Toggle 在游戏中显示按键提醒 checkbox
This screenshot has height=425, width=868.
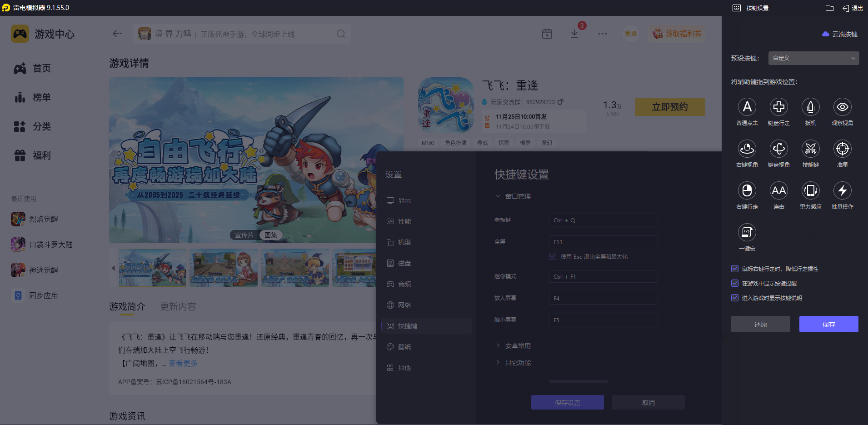(735, 283)
